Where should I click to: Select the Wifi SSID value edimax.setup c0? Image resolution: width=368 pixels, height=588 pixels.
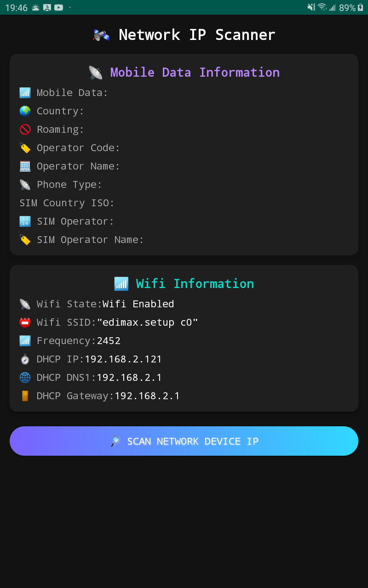(x=147, y=322)
